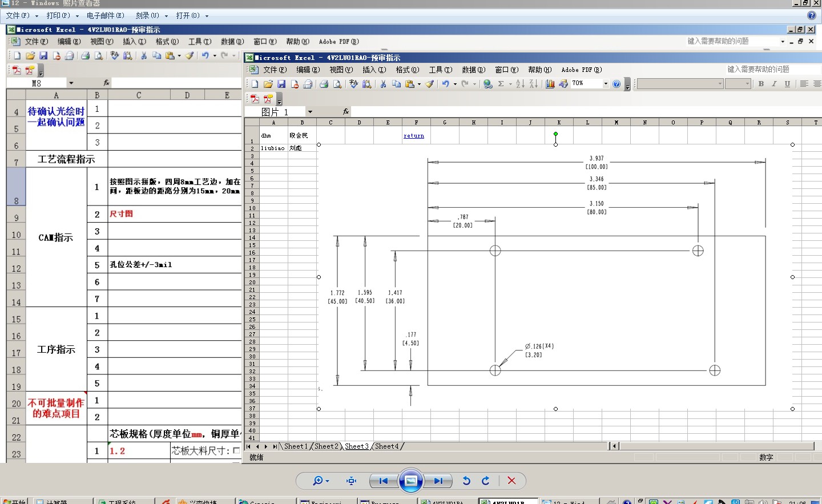The width and height of the screenshot is (822, 504).
Task: Rotate image counterclockwise in photo viewer
Action: pyautogui.click(x=466, y=481)
